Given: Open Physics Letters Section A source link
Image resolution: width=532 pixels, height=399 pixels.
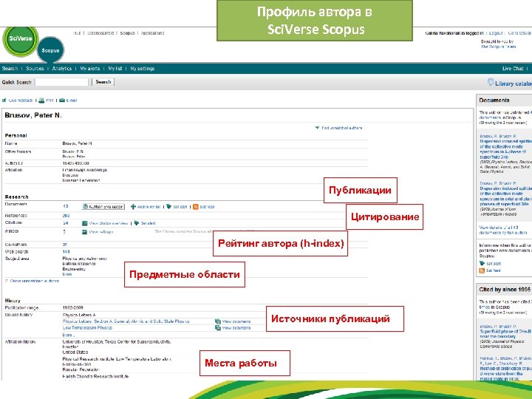Looking at the screenshot, I should point(126,321).
